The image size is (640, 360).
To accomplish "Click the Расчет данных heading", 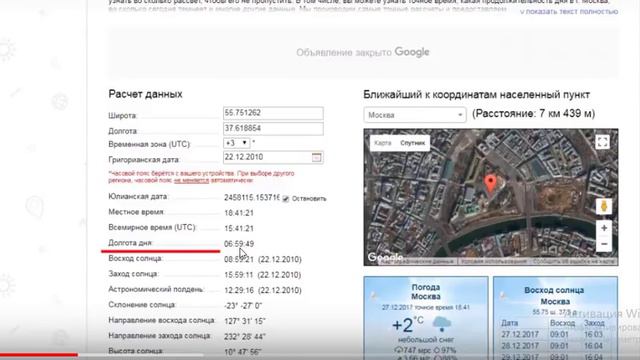I will pyautogui.click(x=145, y=94).
